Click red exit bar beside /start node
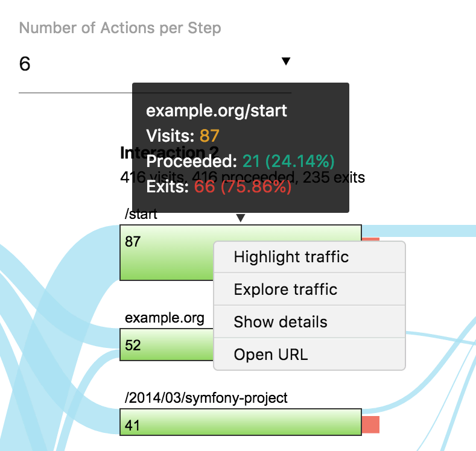 tap(370, 240)
